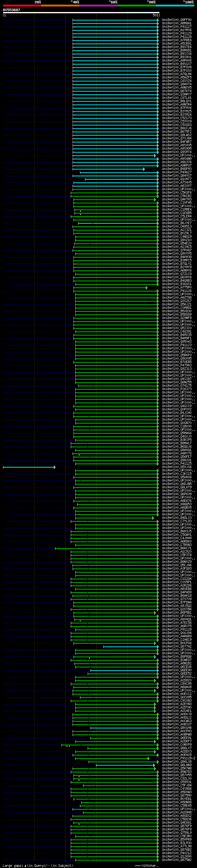Viewport: 197px width, 868px height.
Task: Click the UniRef100_B8P8Q6 hit label
Action: tap(176, 656)
